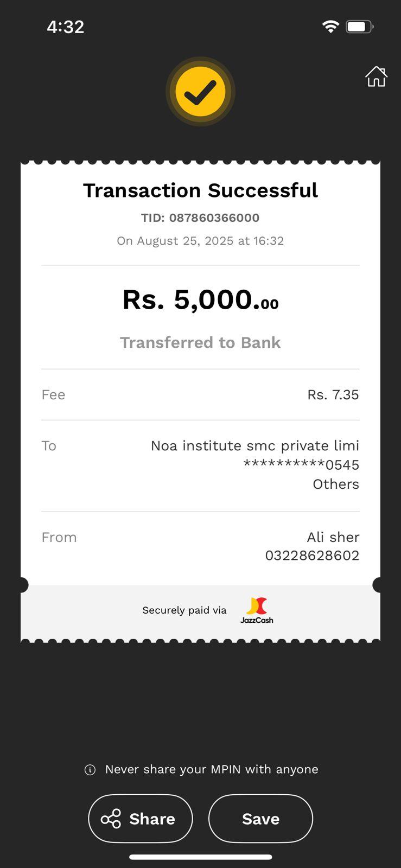The width and height of the screenshot is (401, 868).
Task: Tap the Transferred to Bank label
Action: 200,343
